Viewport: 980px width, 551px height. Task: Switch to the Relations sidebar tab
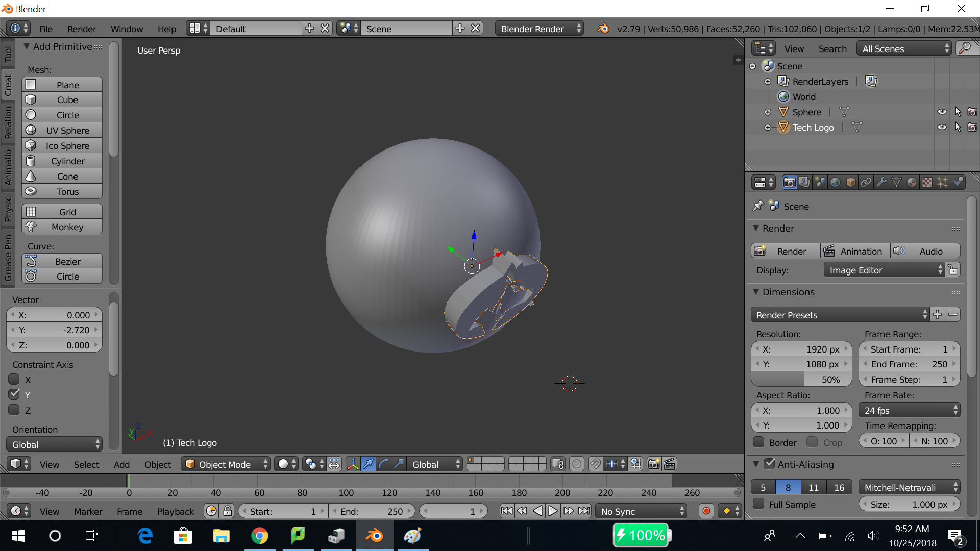tap(8, 122)
